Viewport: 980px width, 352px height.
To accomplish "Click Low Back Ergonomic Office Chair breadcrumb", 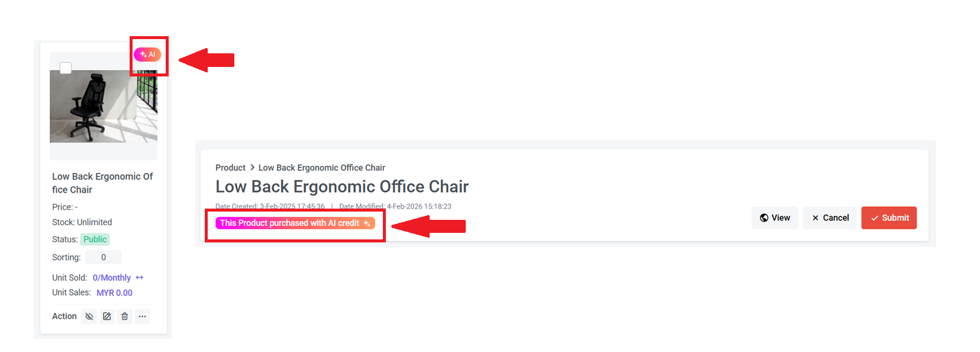I will (321, 168).
